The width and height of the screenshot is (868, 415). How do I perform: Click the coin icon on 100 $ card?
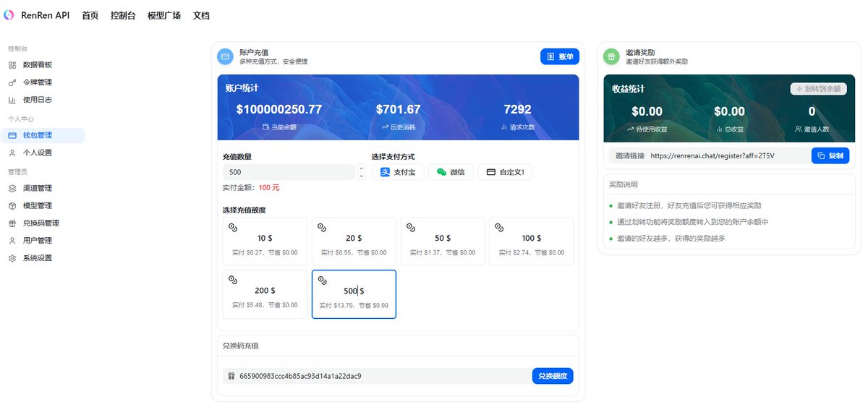pyautogui.click(x=500, y=227)
